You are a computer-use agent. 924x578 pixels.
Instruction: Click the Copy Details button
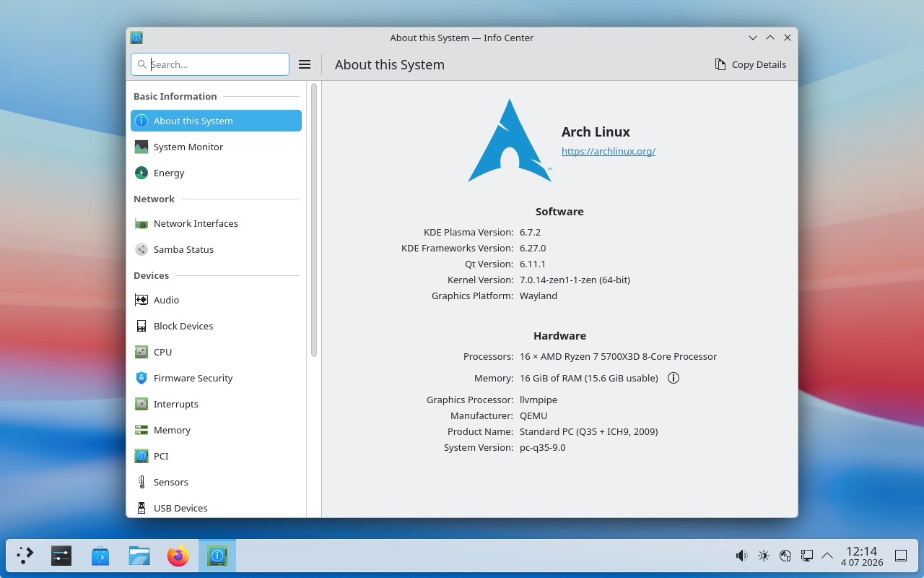(x=751, y=64)
